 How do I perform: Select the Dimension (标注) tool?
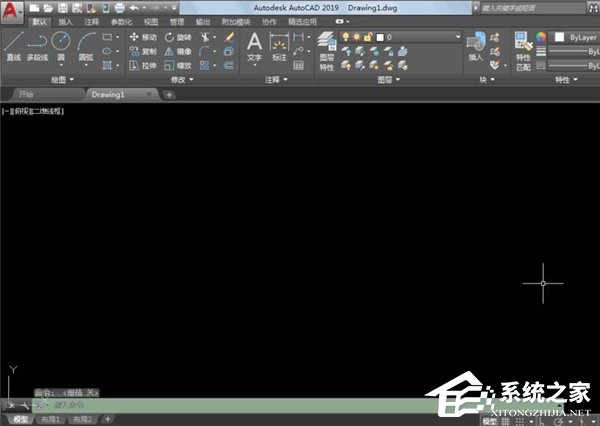(279, 47)
